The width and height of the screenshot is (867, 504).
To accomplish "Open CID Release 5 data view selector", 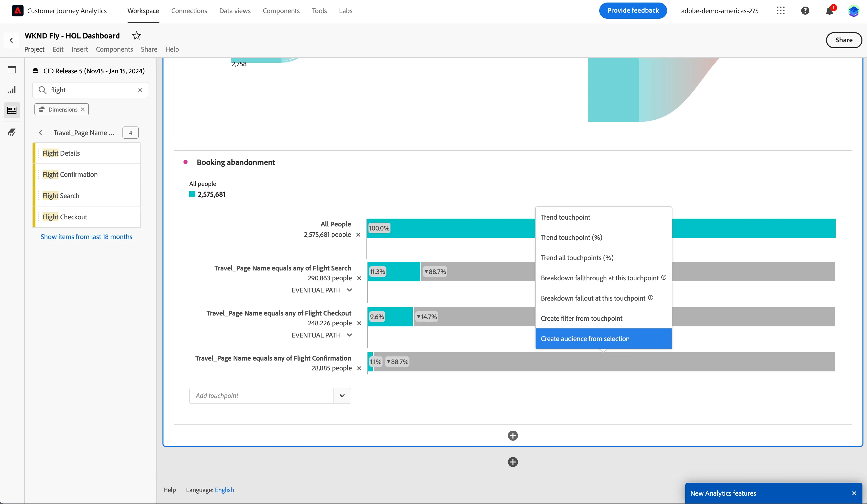I will [89, 71].
